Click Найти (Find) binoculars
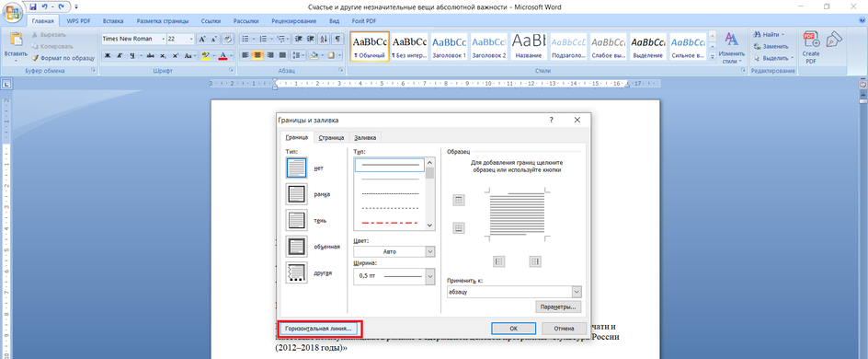 pos(758,34)
